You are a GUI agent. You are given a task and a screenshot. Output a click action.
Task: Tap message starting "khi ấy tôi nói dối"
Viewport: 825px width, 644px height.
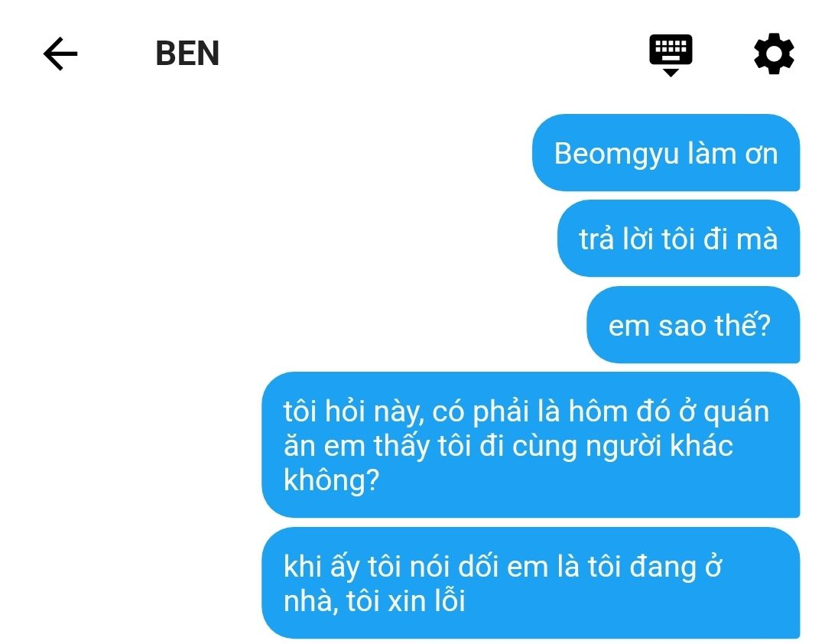531,583
